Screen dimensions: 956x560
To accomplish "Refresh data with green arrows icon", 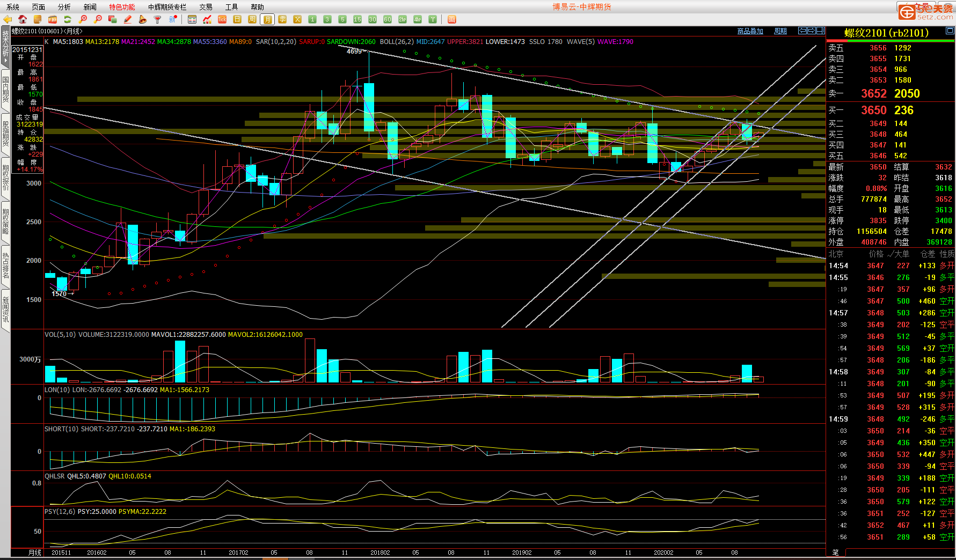I will click(68, 19).
